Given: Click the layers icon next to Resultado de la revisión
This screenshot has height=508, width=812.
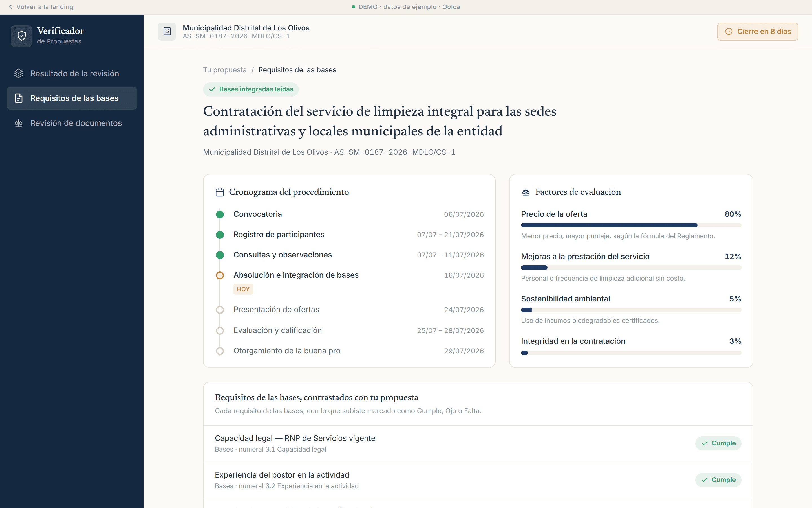Looking at the screenshot, I should 19,73.
